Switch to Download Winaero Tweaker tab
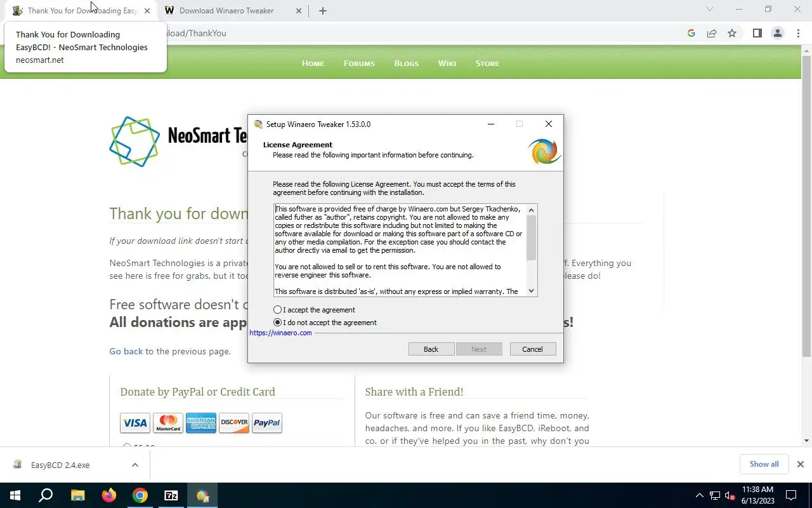The image size is (812, 508). [226, 11]
